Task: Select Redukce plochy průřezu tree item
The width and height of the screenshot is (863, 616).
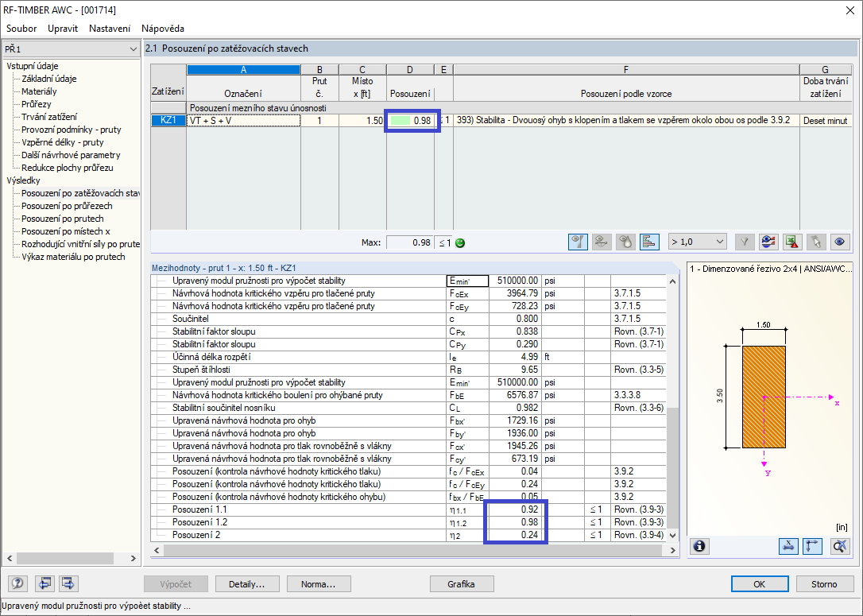Action: [x=67, y=168]
